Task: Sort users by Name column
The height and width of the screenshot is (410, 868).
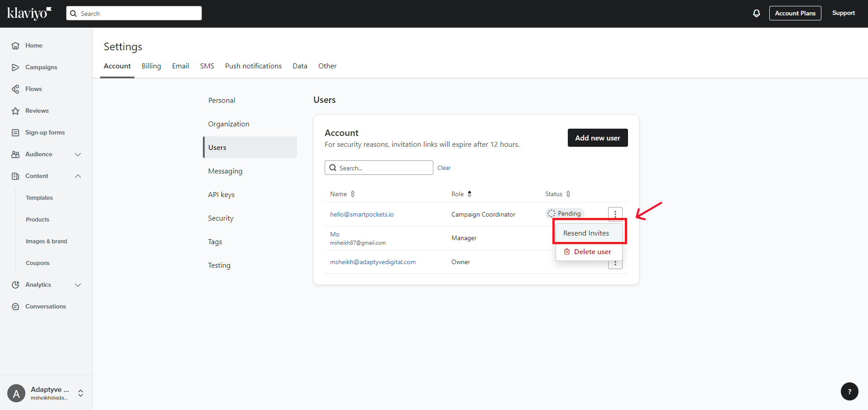Action: (x=353, y=194)
